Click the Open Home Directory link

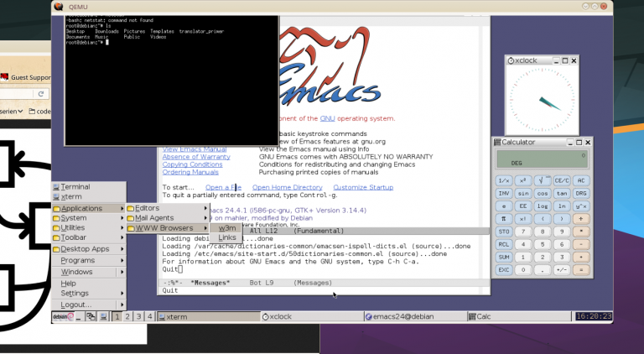click(287, 187)
